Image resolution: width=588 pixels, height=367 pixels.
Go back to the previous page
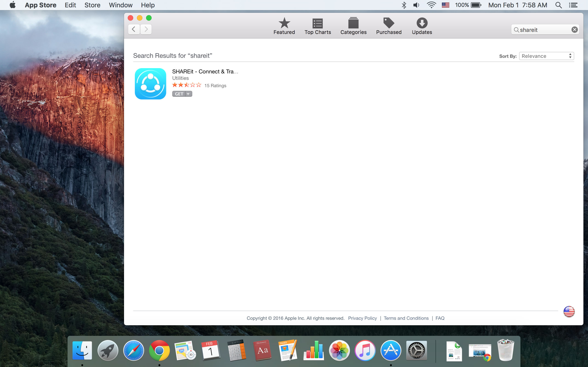(134, 29)
